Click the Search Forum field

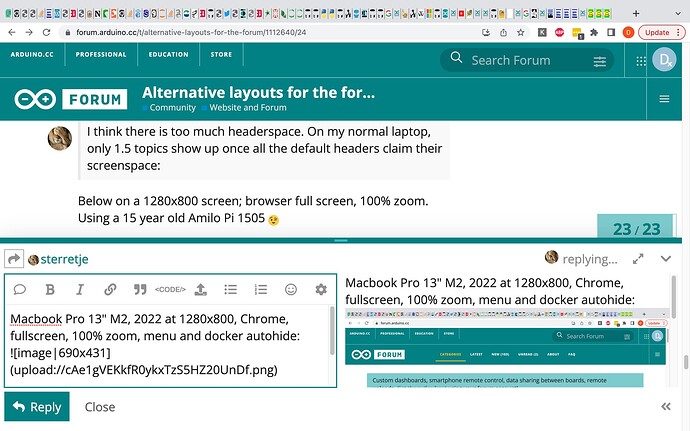527,60
